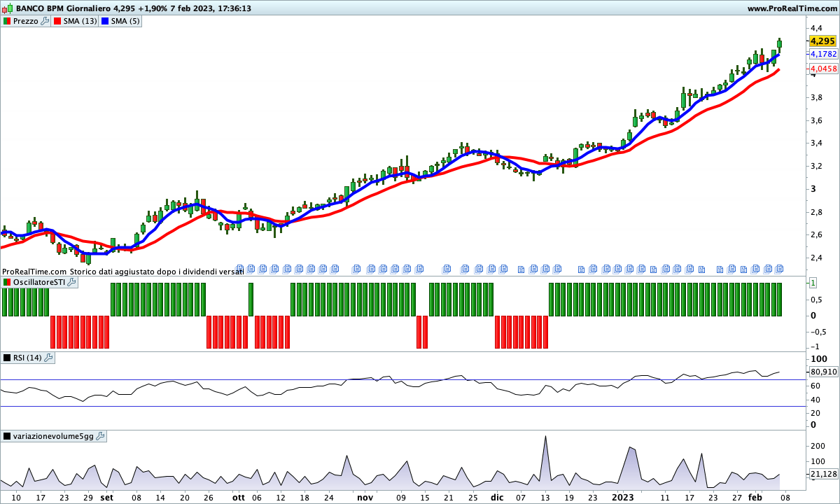
Task: Click the OscillatoreSTI indicator label
Action: (39, 282)
